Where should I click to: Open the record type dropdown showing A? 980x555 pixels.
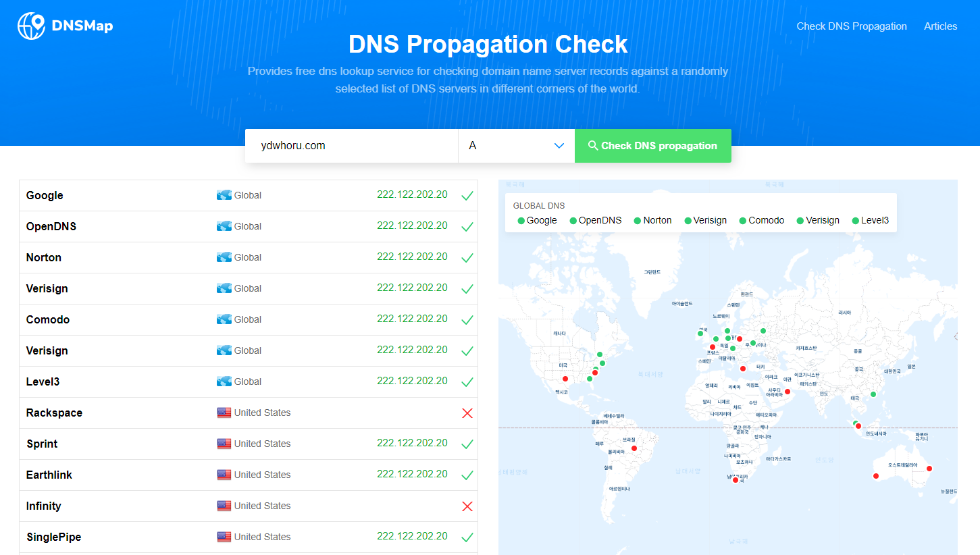[x=516, y=146]
